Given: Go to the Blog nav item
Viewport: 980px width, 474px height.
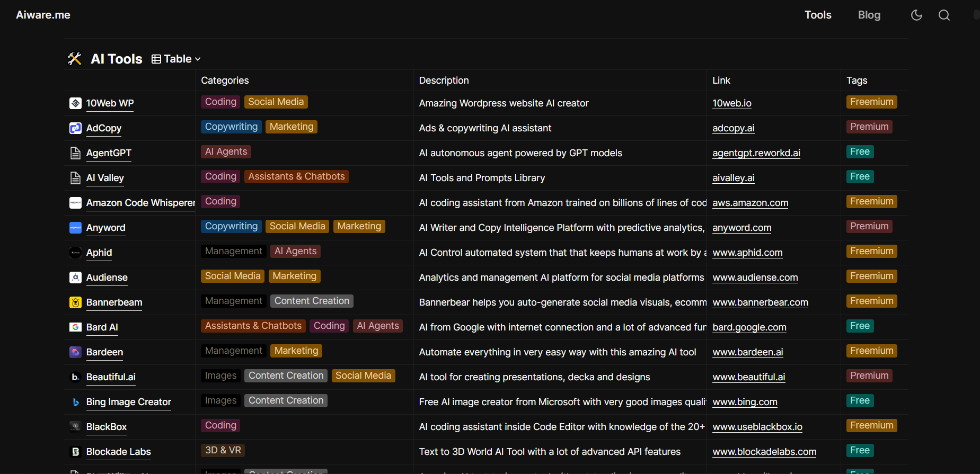Looking at the screenshot, I should click(x=869, y=15).
